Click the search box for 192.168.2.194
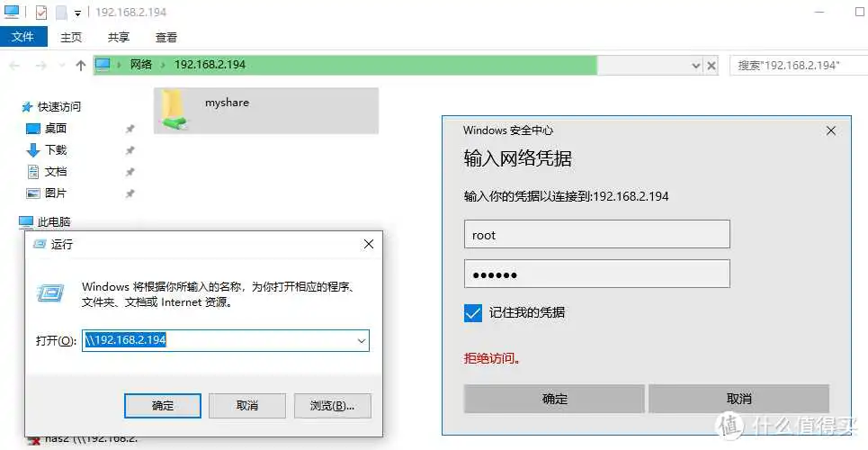 tap(799, 66)
